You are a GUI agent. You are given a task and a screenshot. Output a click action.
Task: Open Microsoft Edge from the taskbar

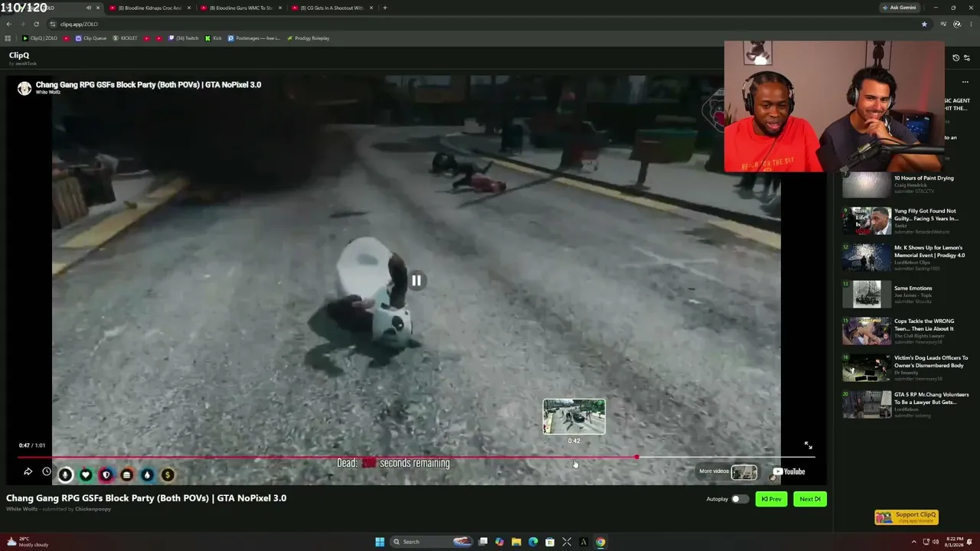pos(533,542)
